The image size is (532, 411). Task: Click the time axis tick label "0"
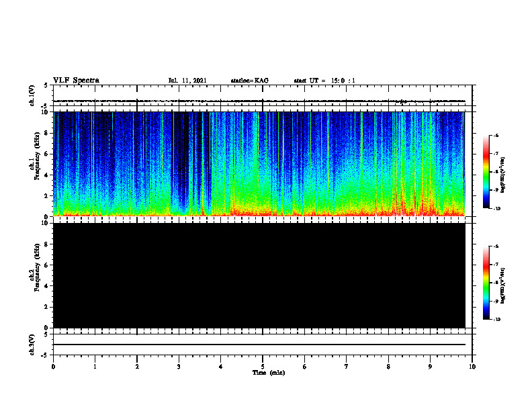53,367
